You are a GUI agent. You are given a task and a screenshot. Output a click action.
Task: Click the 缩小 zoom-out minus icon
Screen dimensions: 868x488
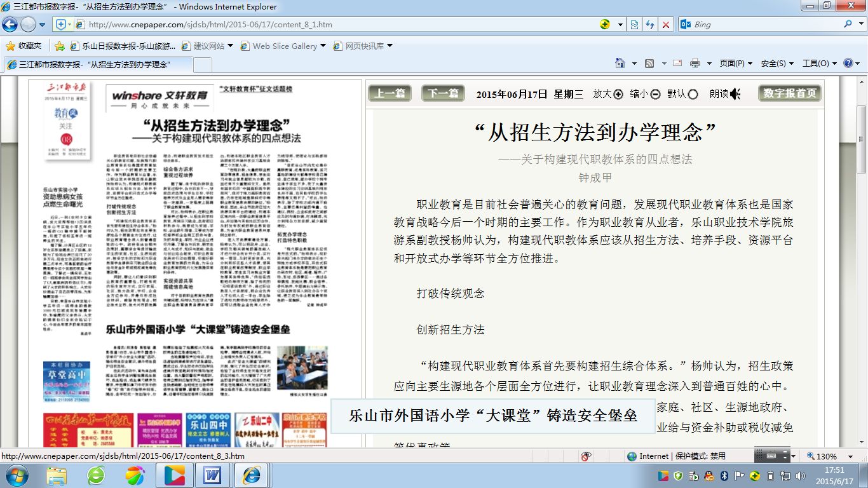655,94
